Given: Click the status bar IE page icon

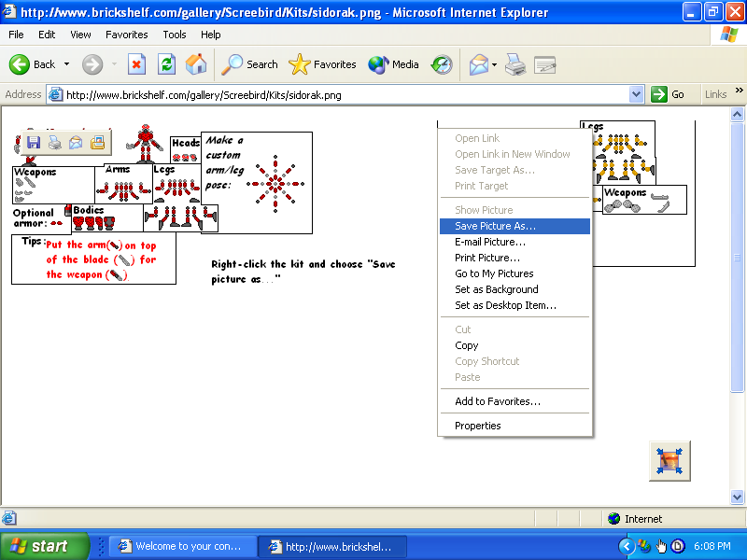Looking at the screenshot, I should point(9,518).
